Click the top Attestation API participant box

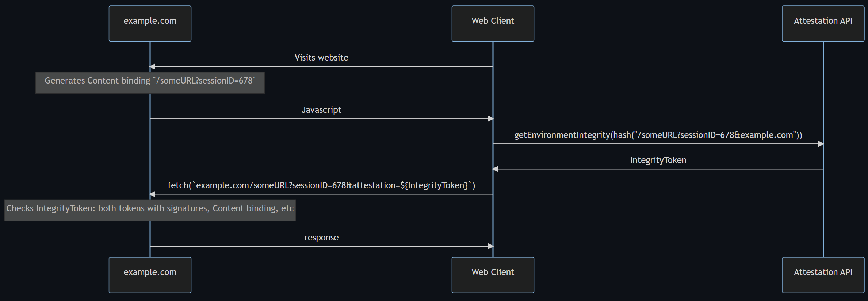[x=823, y=23]
